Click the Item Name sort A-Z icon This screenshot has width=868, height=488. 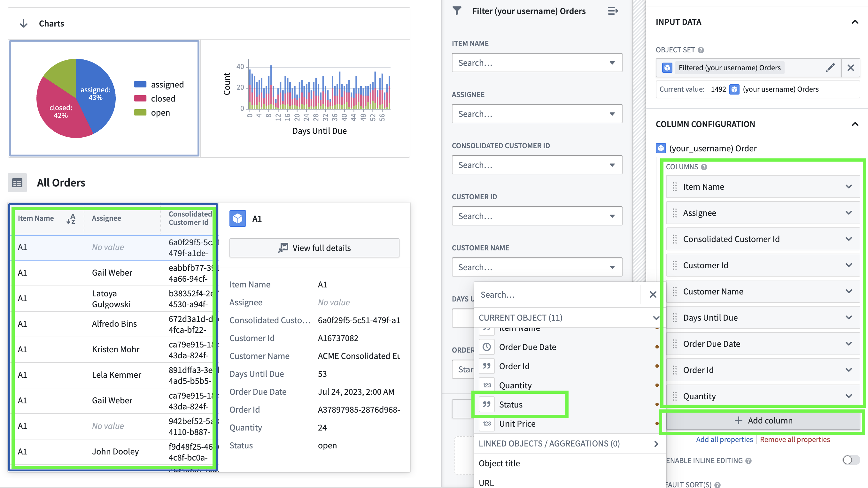pyautogui.click(x=71, y=218)
